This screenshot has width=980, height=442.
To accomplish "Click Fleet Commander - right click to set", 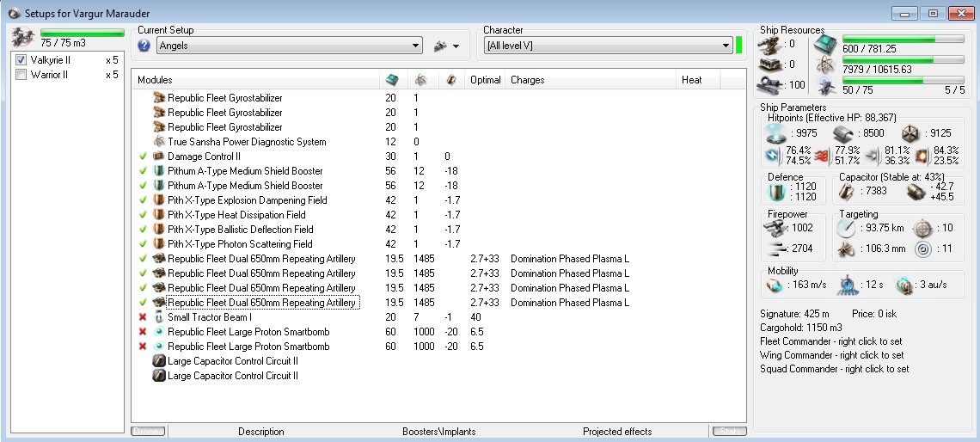I will pyautogui.click(x=830, y=341).
